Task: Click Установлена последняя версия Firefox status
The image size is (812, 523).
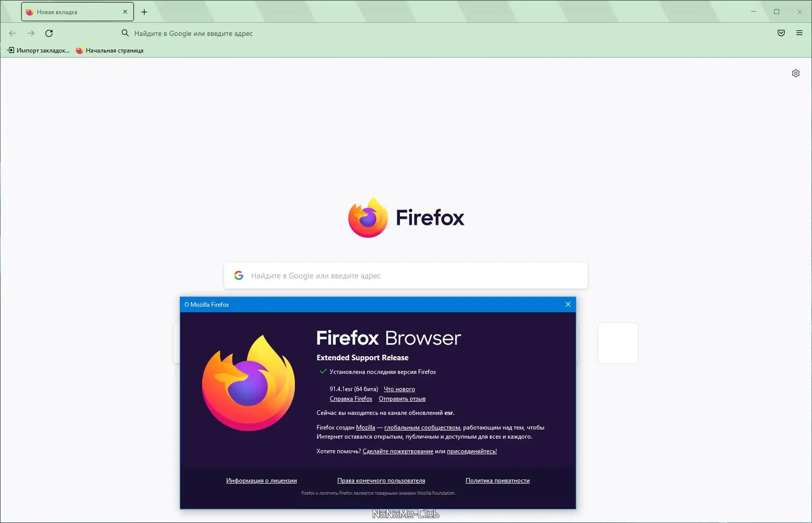Action: [383, 372]
